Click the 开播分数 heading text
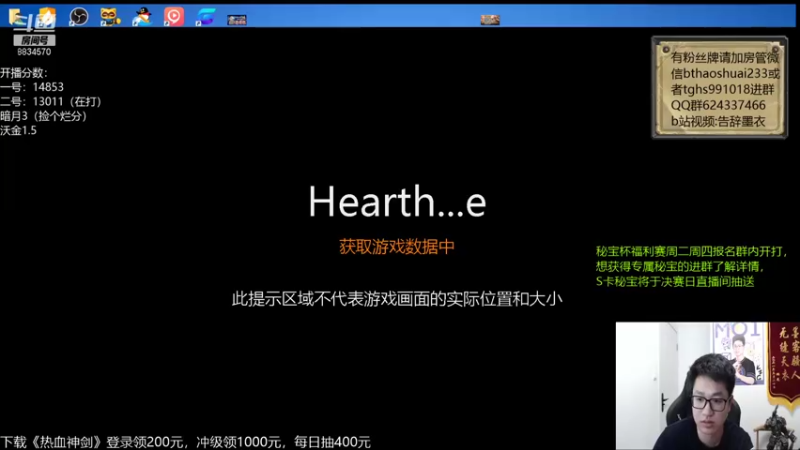 pyautogui.click(x=23, y=72)
